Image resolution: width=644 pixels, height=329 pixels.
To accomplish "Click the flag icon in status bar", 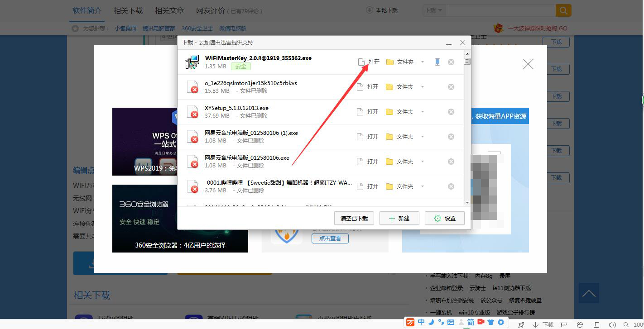I will click(x=564, y=324).
